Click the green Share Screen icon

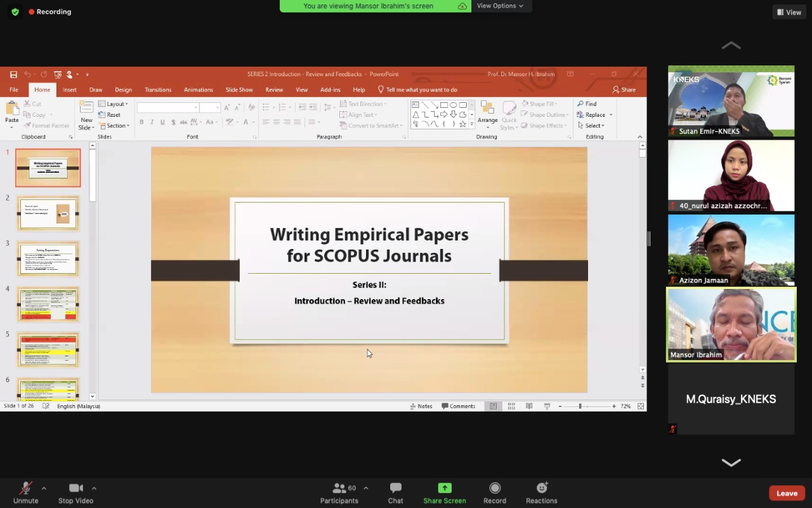445,488
